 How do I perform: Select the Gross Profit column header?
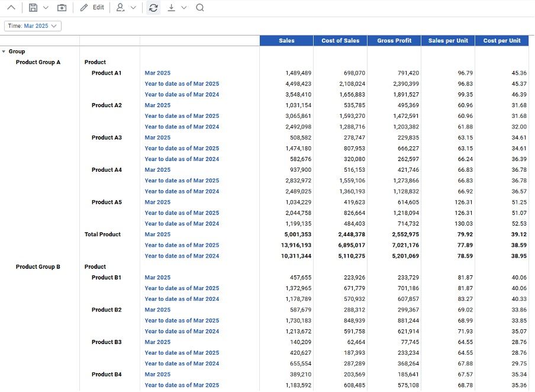[x=394, y=40]
